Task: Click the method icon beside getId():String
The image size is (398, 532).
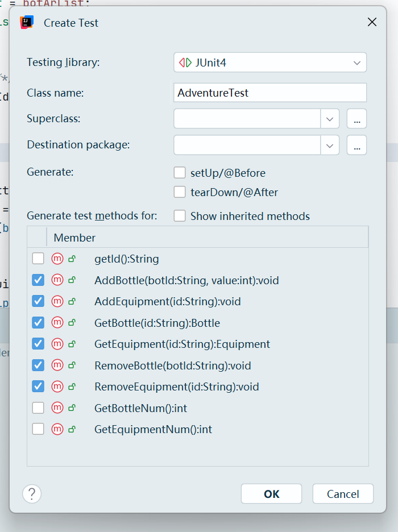Action: coord(57,259)
